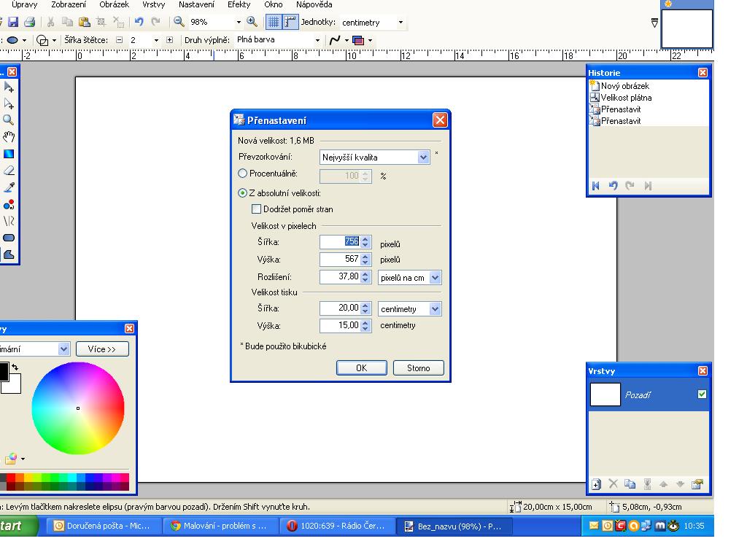This screenshot has height=560, width=747.
Task: Choose the Pan hand tool
Action: [x=9, y=137]
